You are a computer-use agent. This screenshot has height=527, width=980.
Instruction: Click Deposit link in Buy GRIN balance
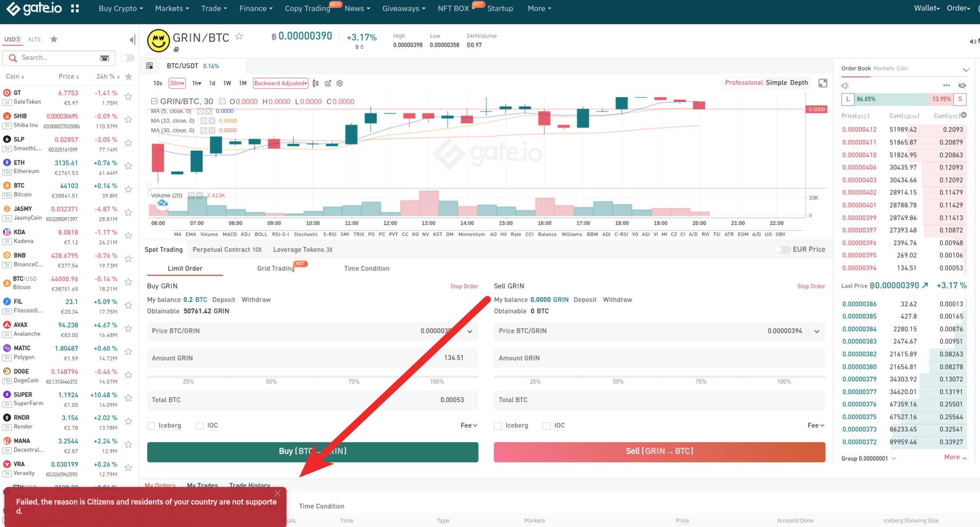click(x=224, y=300)
